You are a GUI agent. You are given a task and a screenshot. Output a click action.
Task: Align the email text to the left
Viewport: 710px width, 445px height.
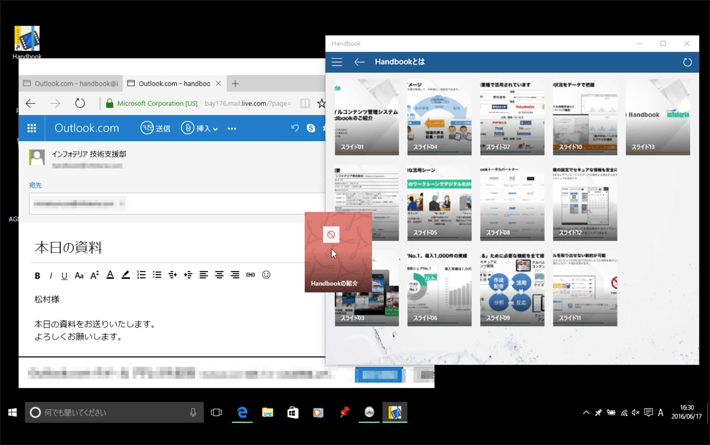click(x=204, y=275)
